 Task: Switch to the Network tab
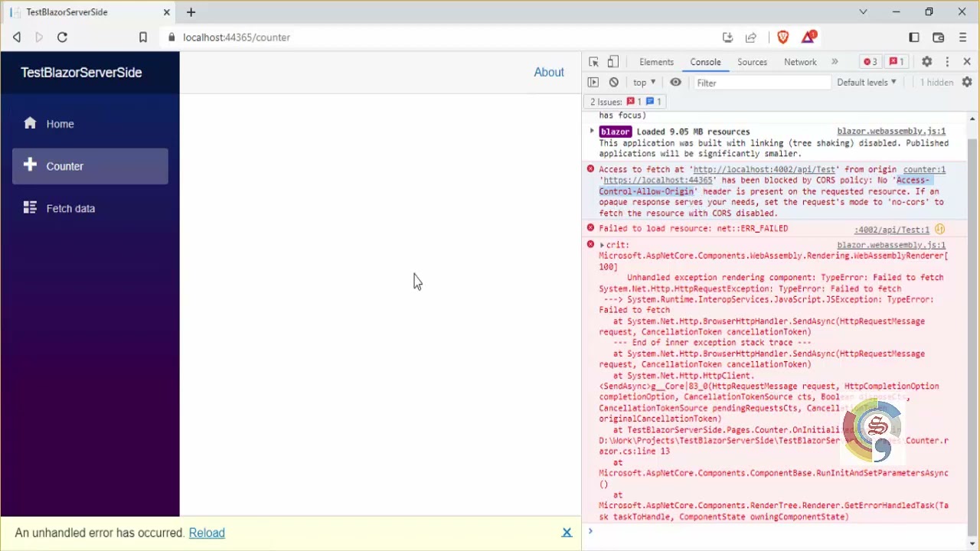click(800, 62)
